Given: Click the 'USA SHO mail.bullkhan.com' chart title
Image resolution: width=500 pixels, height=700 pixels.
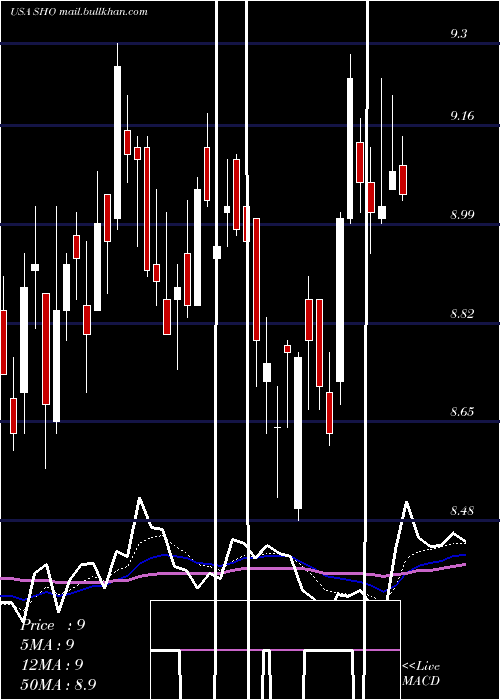Looking at the screenshot, I should pos(79,12).
